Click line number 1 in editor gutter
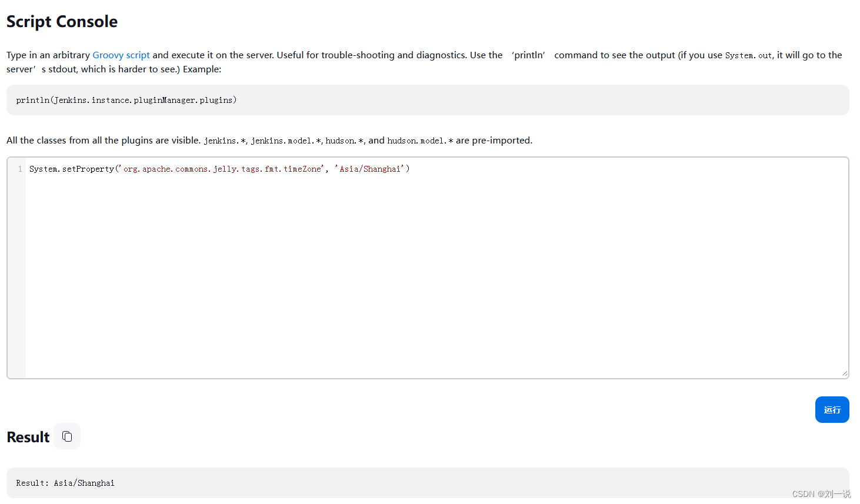The width and height of the screenshot is (860, 504). [x=20, y=169]
